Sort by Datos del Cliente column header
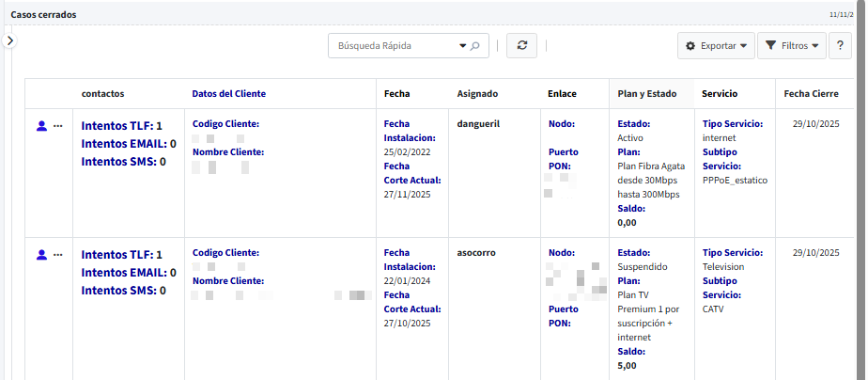This screenshot has height=380, width=868. pos(228,94)
